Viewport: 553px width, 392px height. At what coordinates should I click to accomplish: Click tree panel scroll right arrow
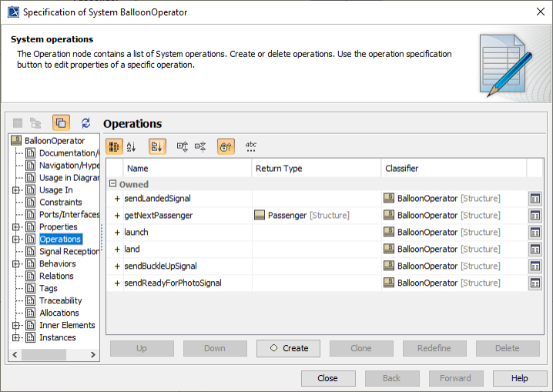tap(92, 354)
